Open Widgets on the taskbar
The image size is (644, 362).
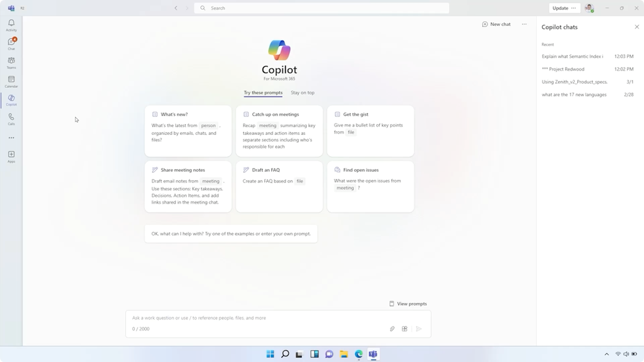(x=315, y=354)
